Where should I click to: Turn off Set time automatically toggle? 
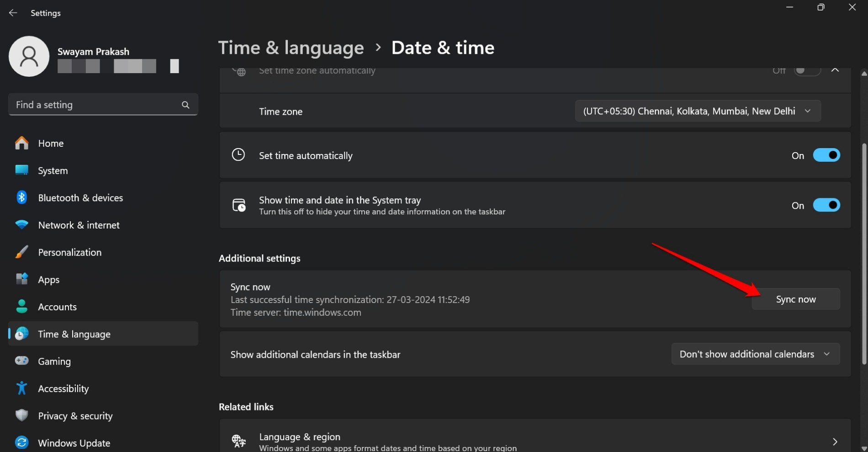click(826, 155)
